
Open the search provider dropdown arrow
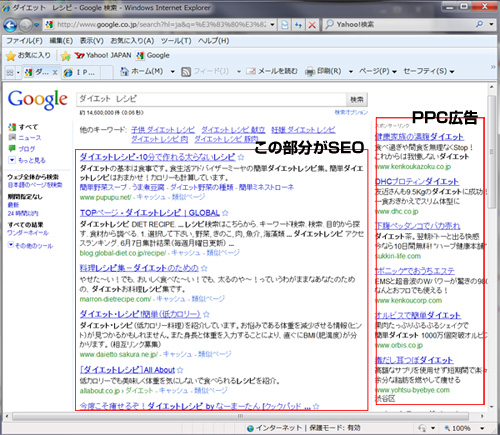pos(491,24)
